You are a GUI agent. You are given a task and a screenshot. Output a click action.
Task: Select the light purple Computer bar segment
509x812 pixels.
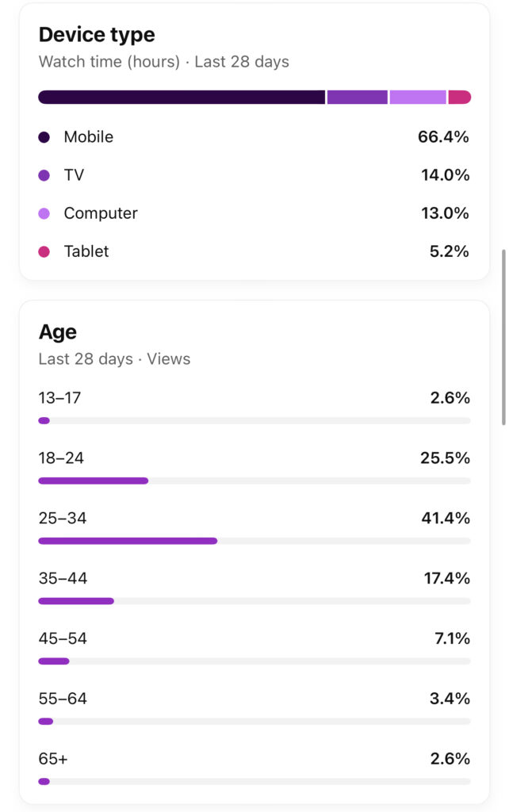[418, 97]
